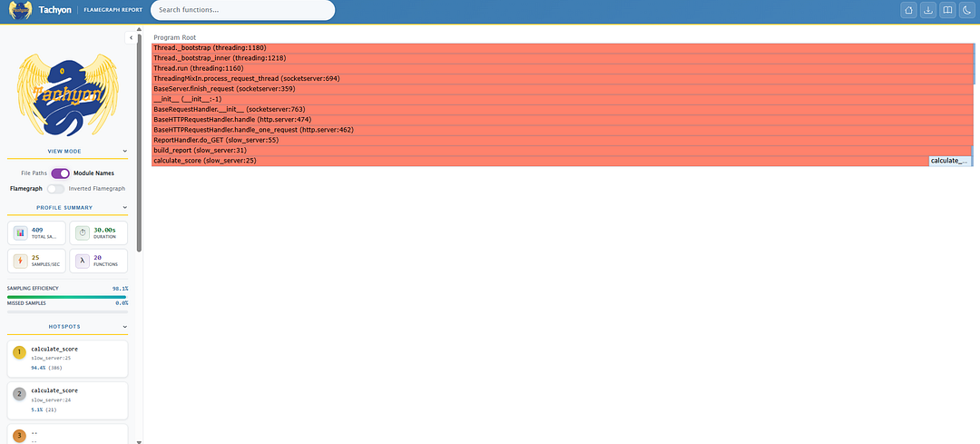Switch to dark mode with moon icon

(967, 10)
